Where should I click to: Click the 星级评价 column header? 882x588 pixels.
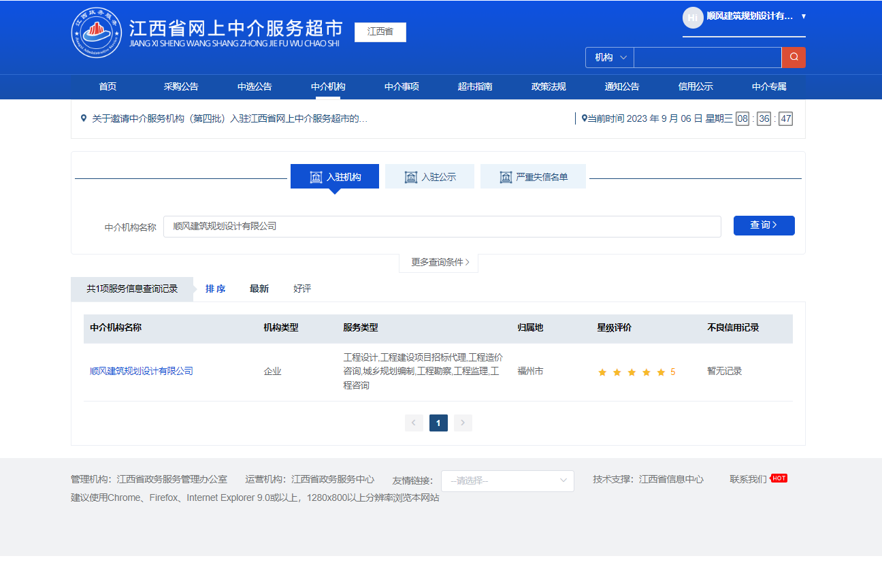[615, 328]
